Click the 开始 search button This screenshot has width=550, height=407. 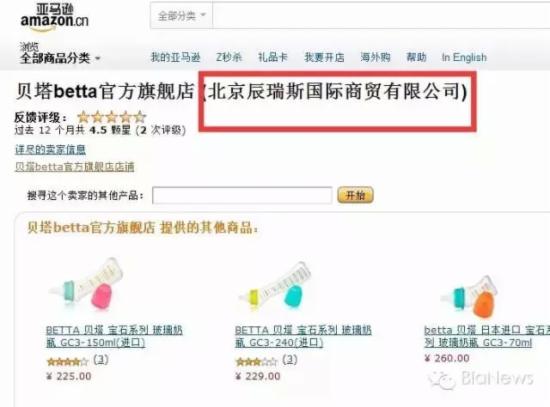click(355, 195)
